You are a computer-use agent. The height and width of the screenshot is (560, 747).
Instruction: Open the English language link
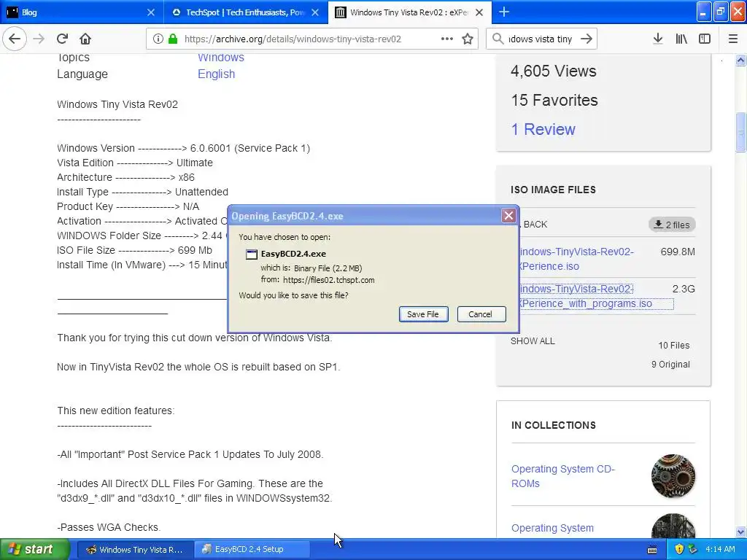[216, 74]
